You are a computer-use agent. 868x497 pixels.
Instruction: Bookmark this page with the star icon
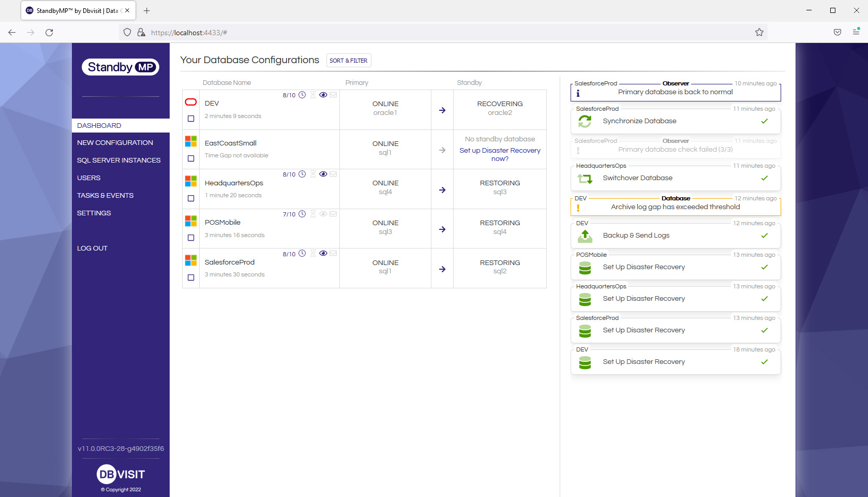(x=759, y=32)
